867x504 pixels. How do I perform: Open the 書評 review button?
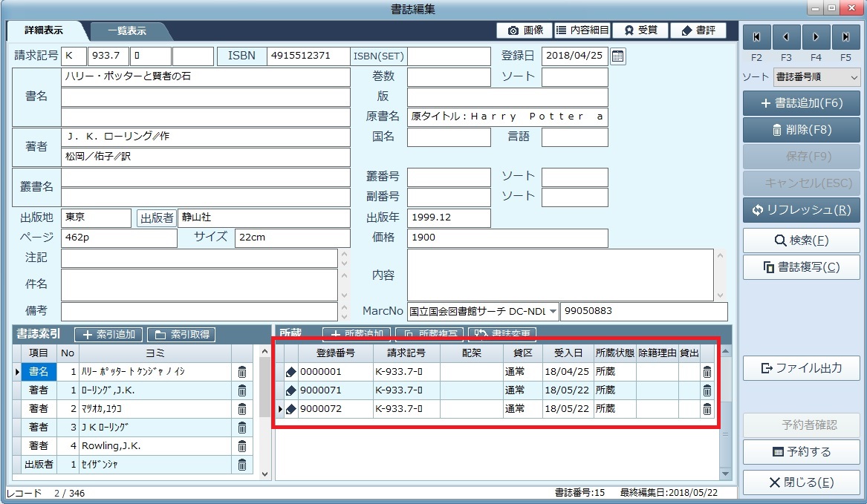(698, 30)
